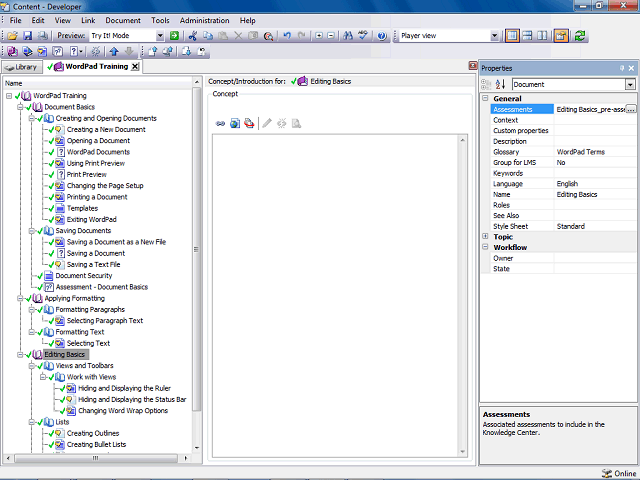Image resolution: width=640 pixels, height=480 pixels.
Task: Pin the Properties panel
Action: point(622,68)
